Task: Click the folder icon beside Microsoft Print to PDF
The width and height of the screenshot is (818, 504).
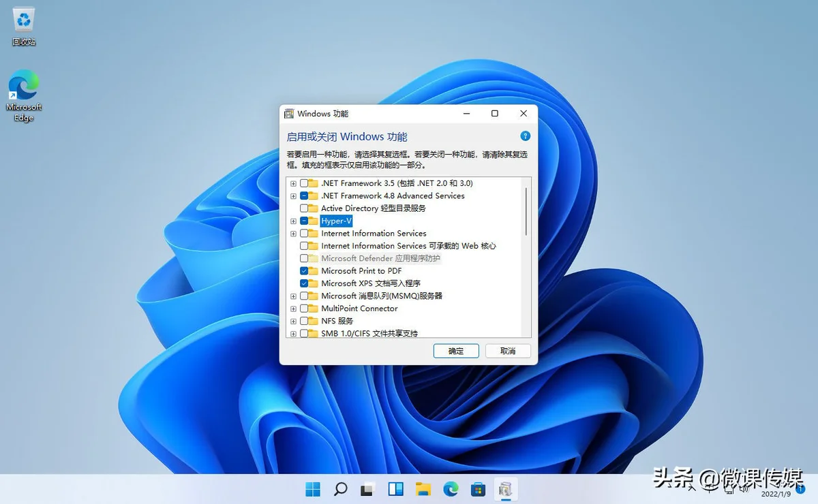Action: (314, 271)
